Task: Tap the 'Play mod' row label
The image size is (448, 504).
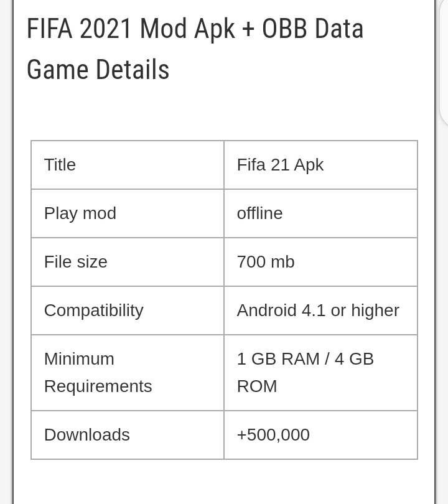Action: click(80, 213)
